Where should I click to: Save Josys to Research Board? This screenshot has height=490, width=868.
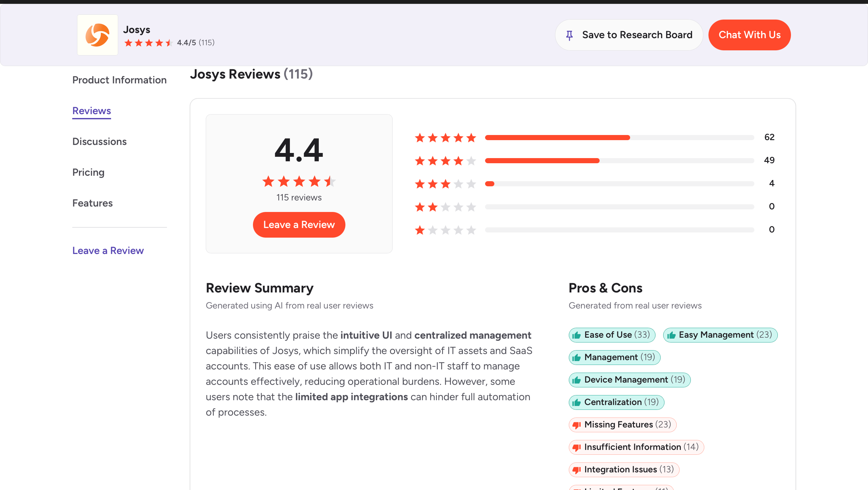629,35
